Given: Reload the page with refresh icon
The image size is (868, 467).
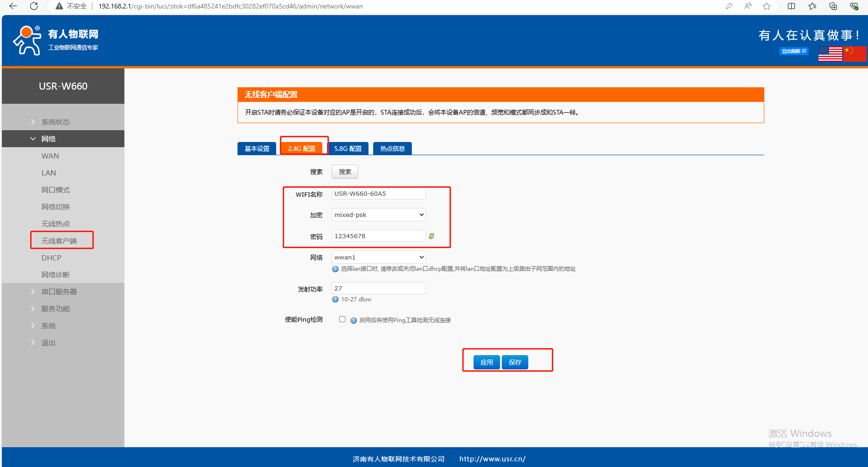Looking at the screenshot, I should coord(34,6).
